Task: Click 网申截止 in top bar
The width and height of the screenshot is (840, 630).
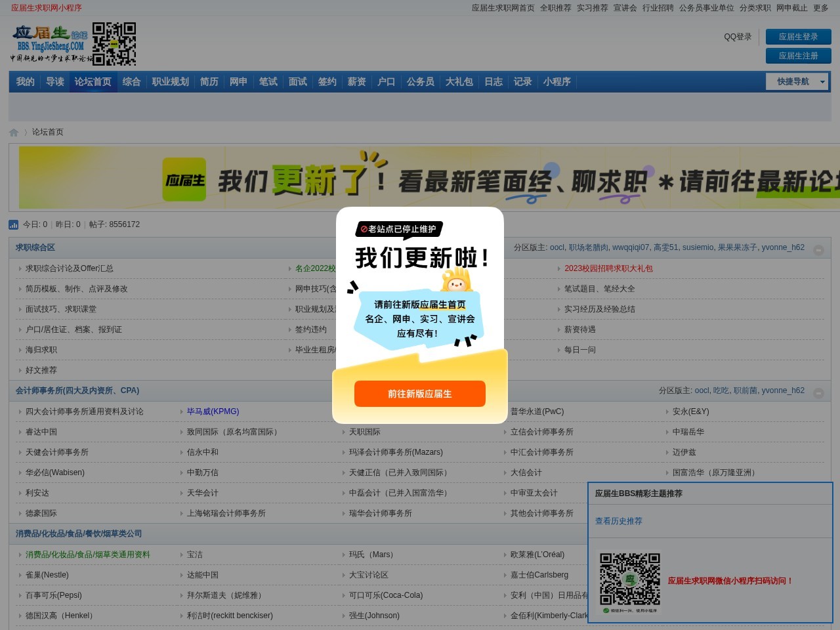Action: [792, 8]
